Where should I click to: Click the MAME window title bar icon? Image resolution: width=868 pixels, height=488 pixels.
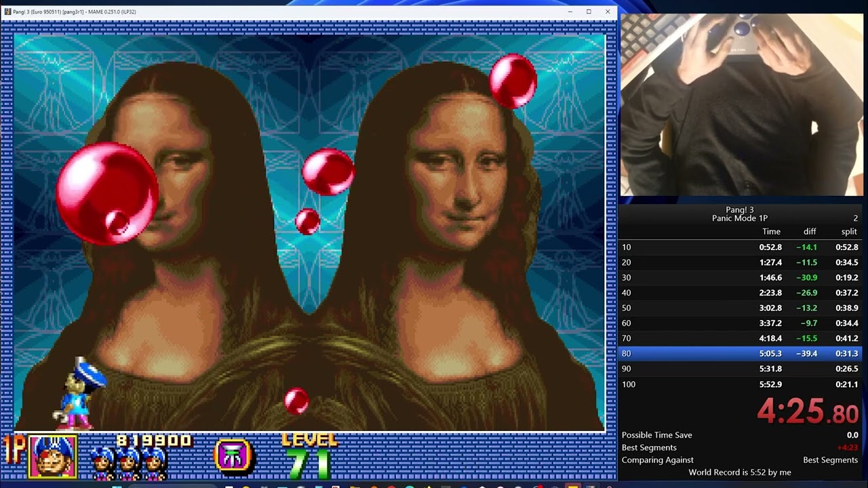tap(7, 12)
